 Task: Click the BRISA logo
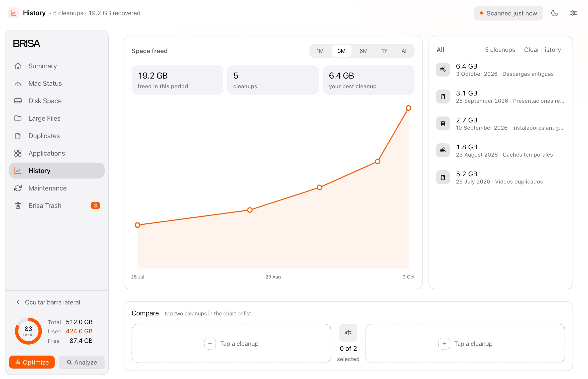26,44
